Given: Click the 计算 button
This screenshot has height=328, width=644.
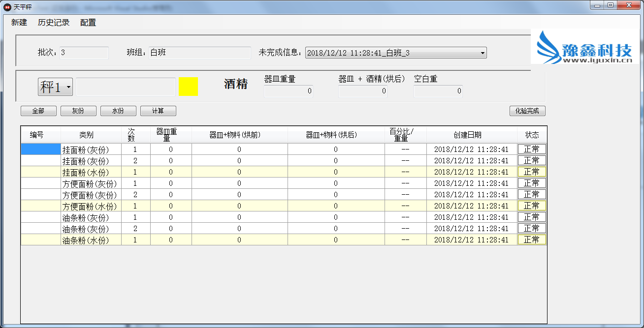Looking at the screenshot, I should [x=158, y=111].
